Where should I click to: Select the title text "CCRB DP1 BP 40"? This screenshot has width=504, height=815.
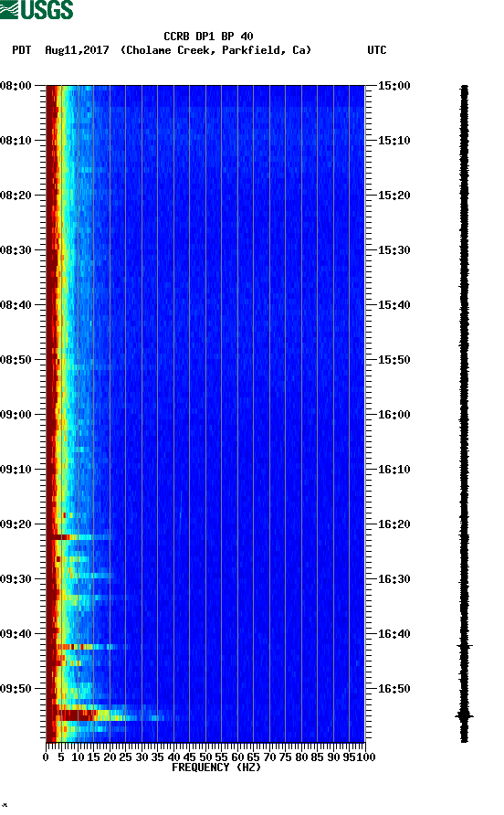208,37
